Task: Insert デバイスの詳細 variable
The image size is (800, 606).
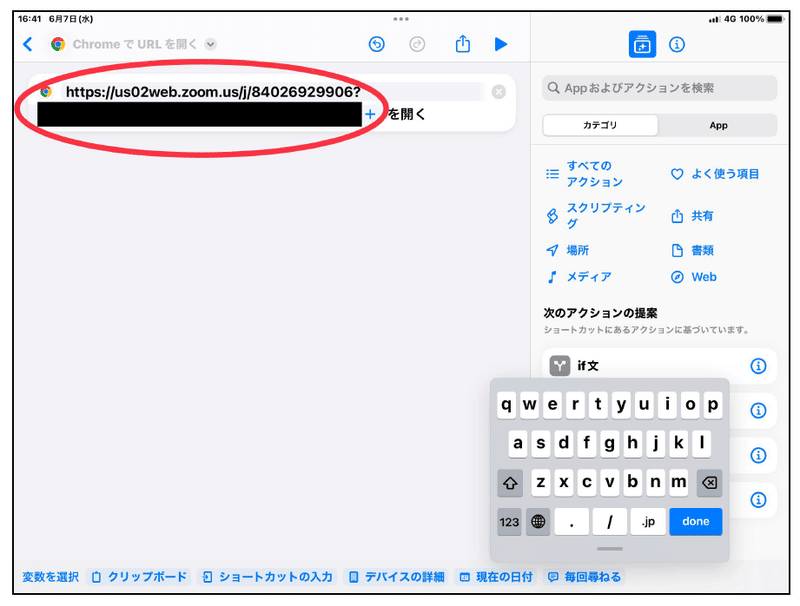Action: coord(396,577)
